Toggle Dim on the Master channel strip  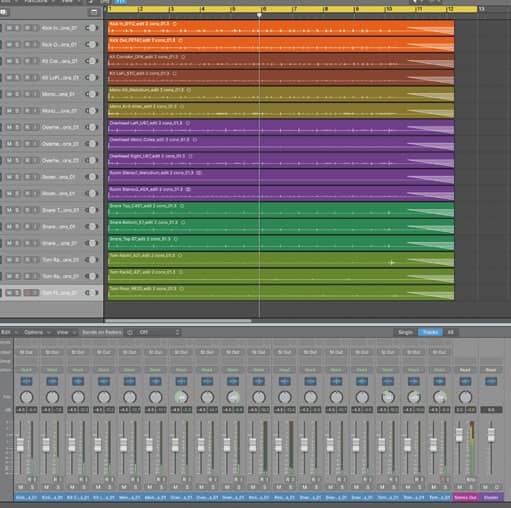[497, 487]
